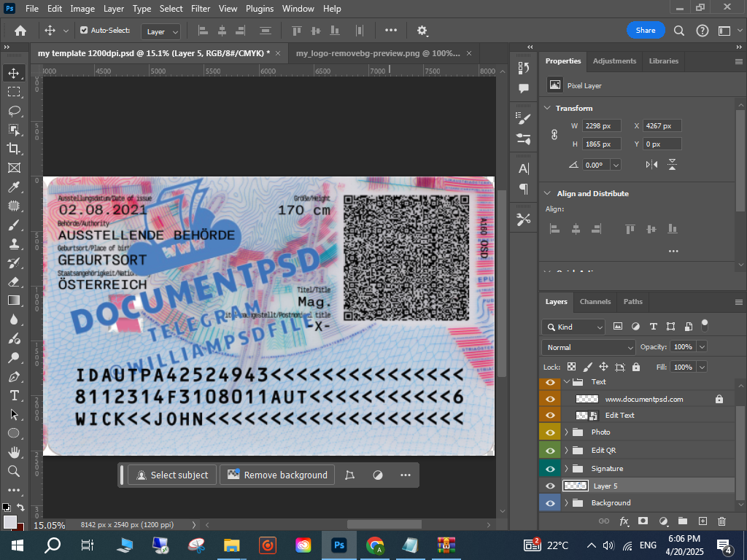Screen dimensions: 747x560
Task: Collapse the Text group
Action: (566, 382)
